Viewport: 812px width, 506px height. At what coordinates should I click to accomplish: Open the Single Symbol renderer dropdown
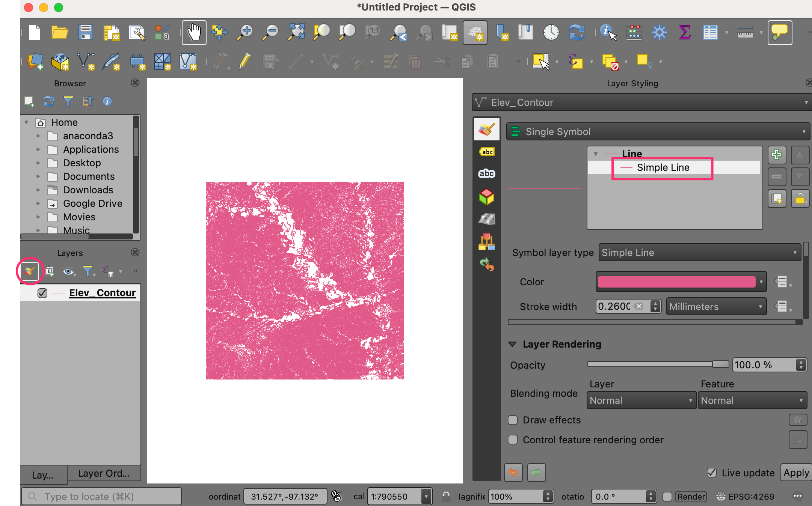pos(658,132)
